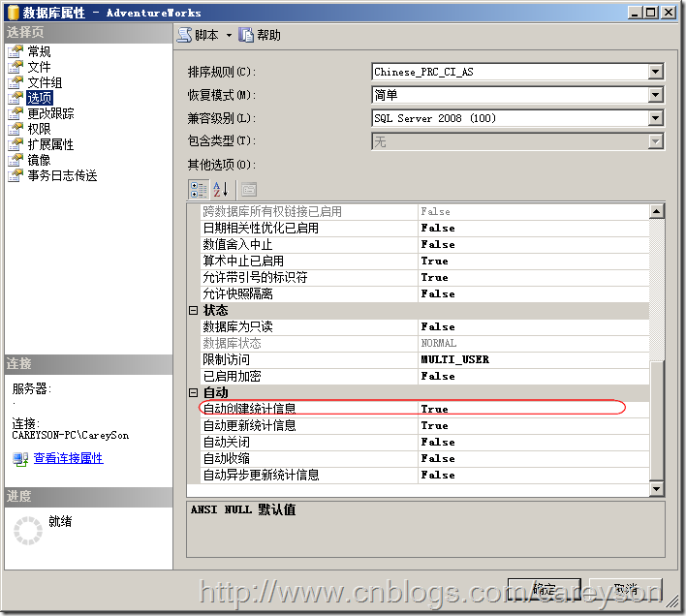Open the 查看连接属性 link
Viewport: 686px width, 616px height.
(68, 458)
